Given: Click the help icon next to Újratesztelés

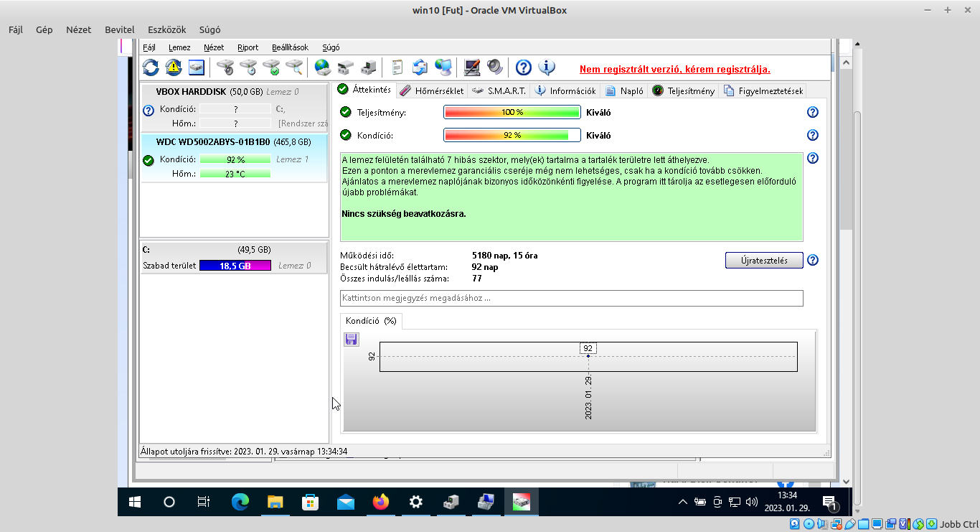Looking at the screenshot, I should [x=813, y=261].
